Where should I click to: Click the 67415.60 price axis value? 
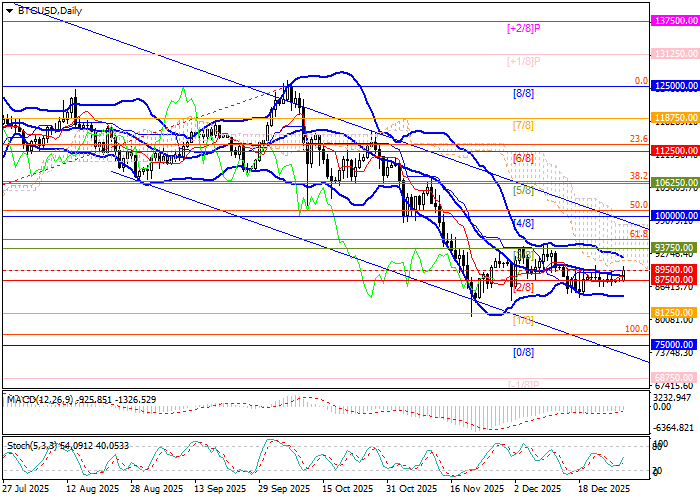[x=674, y=385]
